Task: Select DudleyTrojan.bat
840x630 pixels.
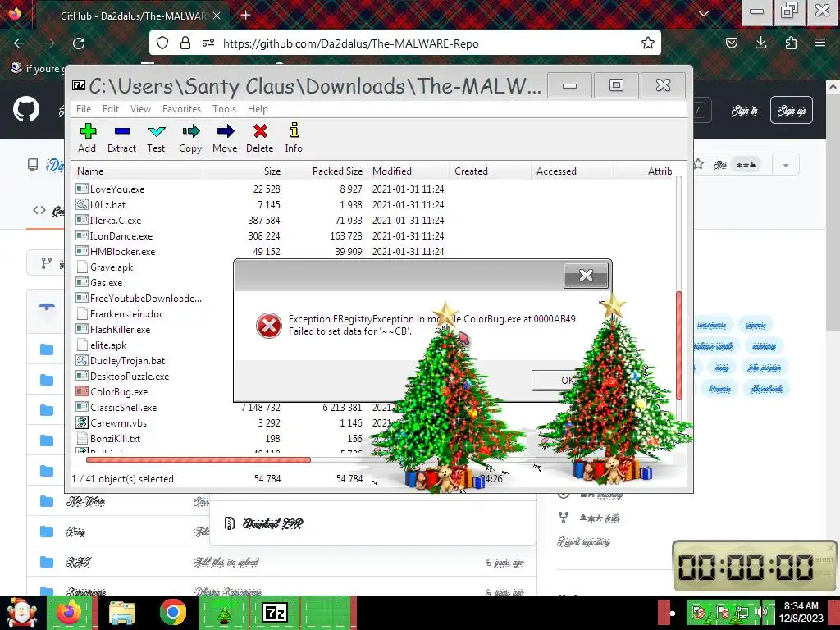Action: tap(127, 361)
